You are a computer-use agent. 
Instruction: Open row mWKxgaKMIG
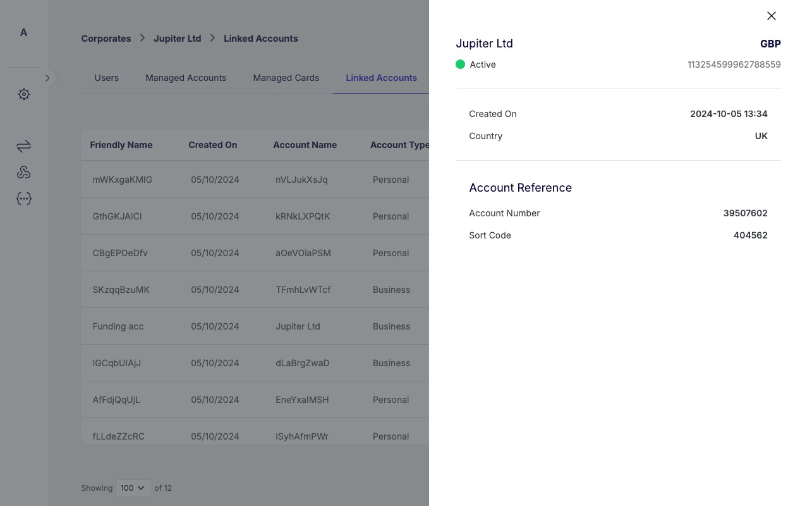pos(255,180)
